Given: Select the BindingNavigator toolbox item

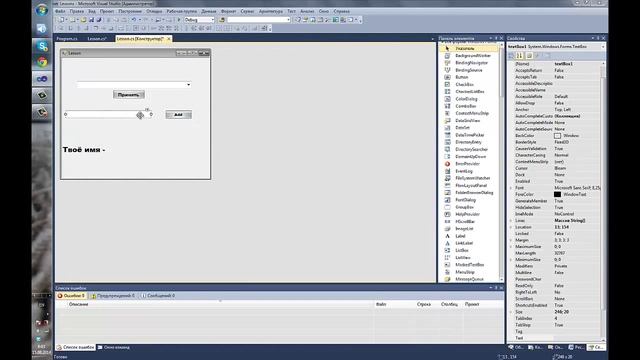Looking at the screenshot, I should [469, 63].
